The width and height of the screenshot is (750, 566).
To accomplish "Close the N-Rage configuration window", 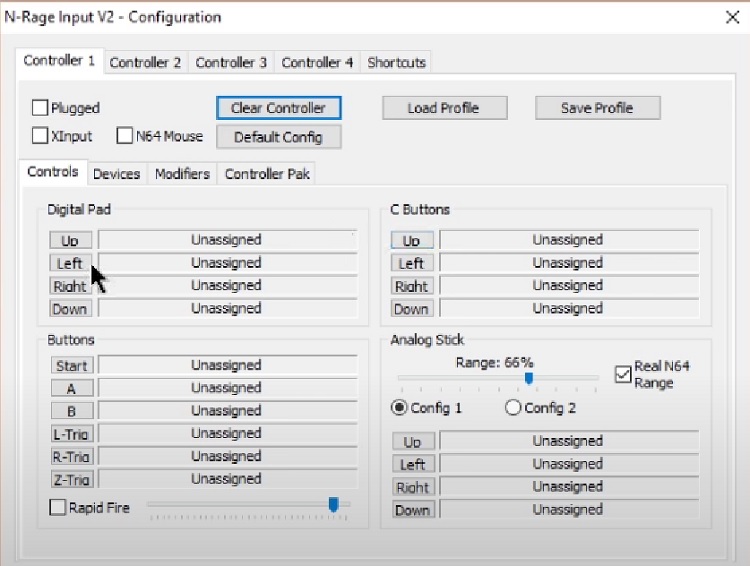I will click(x=730, y=17).
